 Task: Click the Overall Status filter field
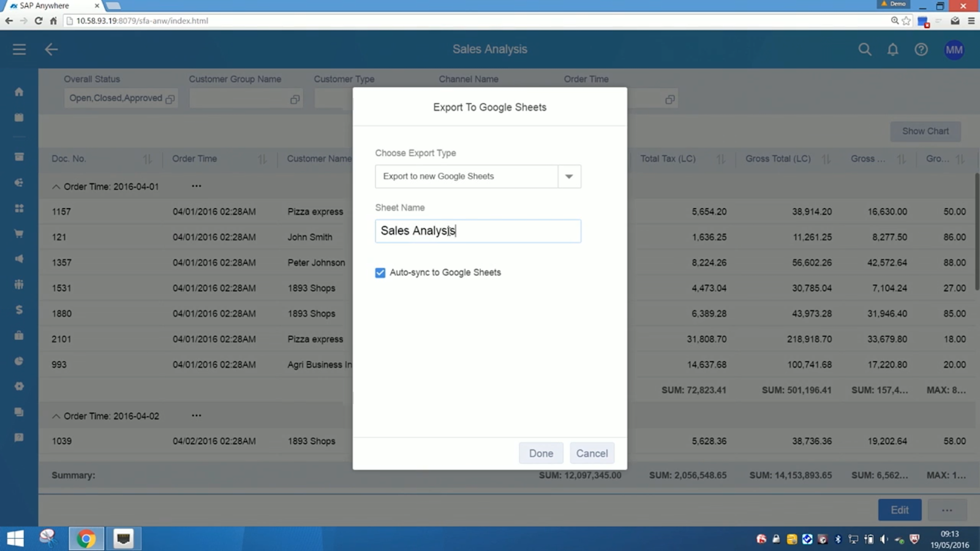point(121,99)
